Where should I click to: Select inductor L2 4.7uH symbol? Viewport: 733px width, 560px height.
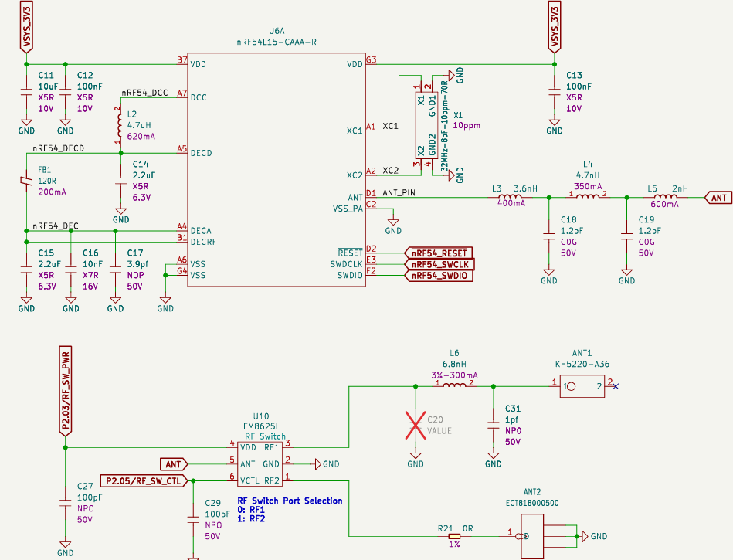(x=120, y=125)
